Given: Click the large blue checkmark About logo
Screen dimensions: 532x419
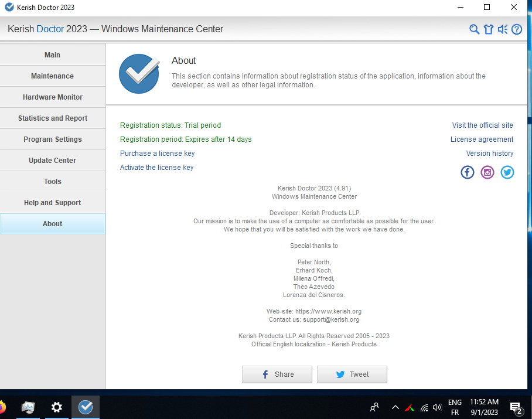Looking at the screenshot, I should click(139, 74).
